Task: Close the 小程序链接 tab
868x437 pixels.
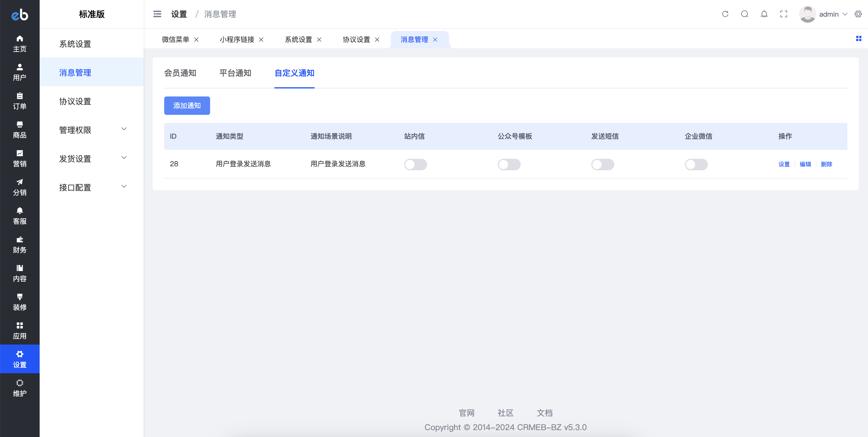Action: pyautogui.click(x=261, y=40)
